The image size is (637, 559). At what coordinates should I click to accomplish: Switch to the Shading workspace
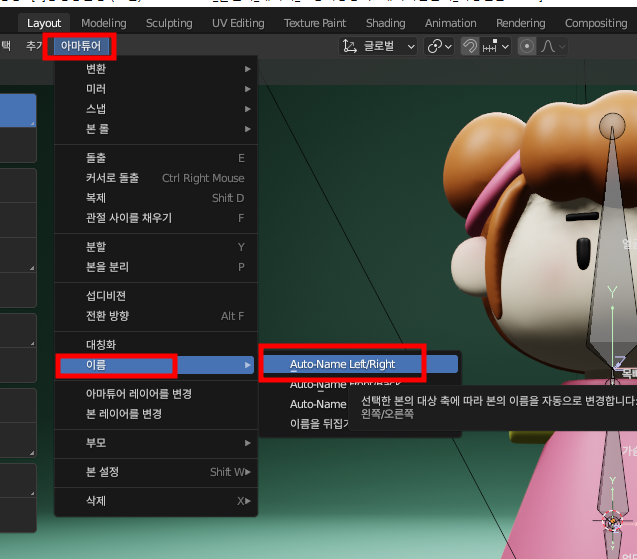386,23
